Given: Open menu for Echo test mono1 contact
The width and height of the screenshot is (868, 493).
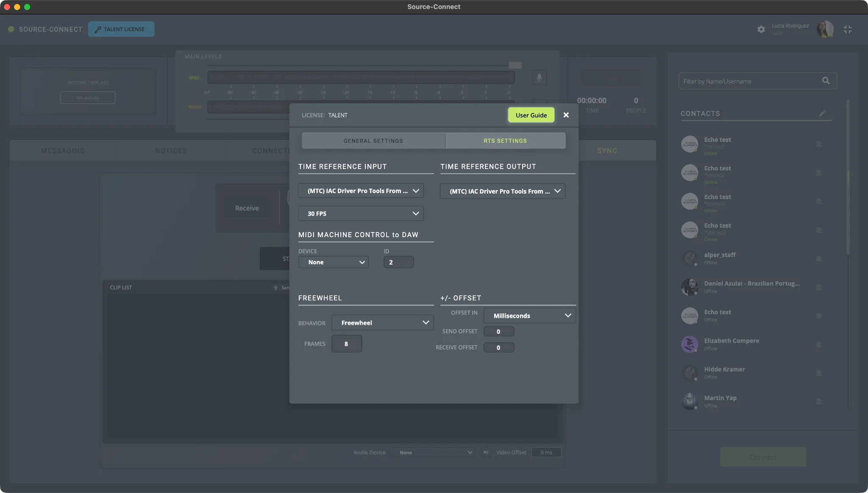Looking at the screenshot, I should point(819,144).
